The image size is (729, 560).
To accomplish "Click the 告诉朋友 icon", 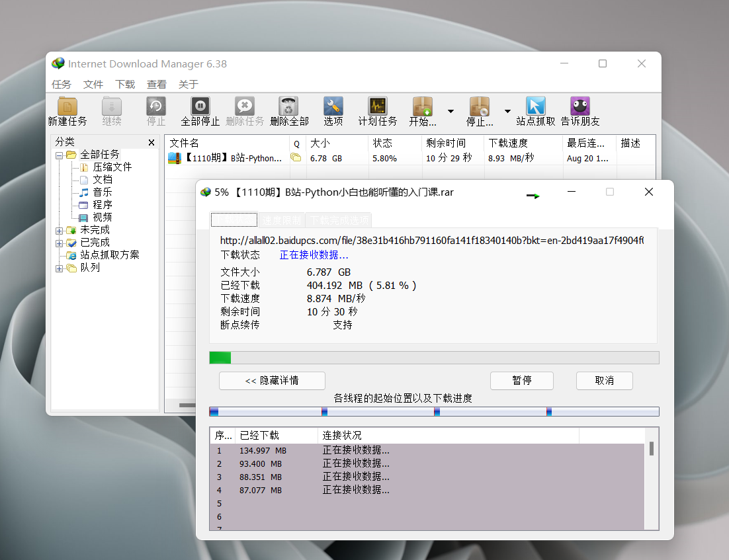I will point(580,106).
